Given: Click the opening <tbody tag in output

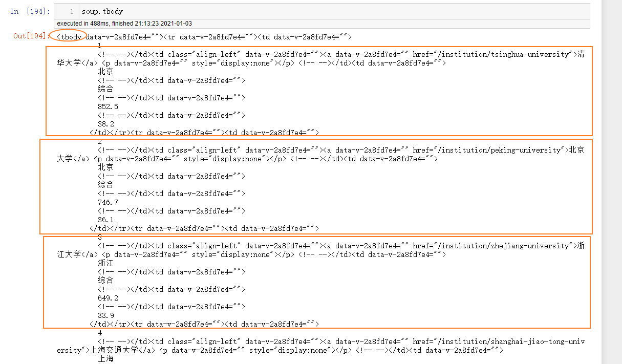Looking at the screenshot, I should [69, 37].
